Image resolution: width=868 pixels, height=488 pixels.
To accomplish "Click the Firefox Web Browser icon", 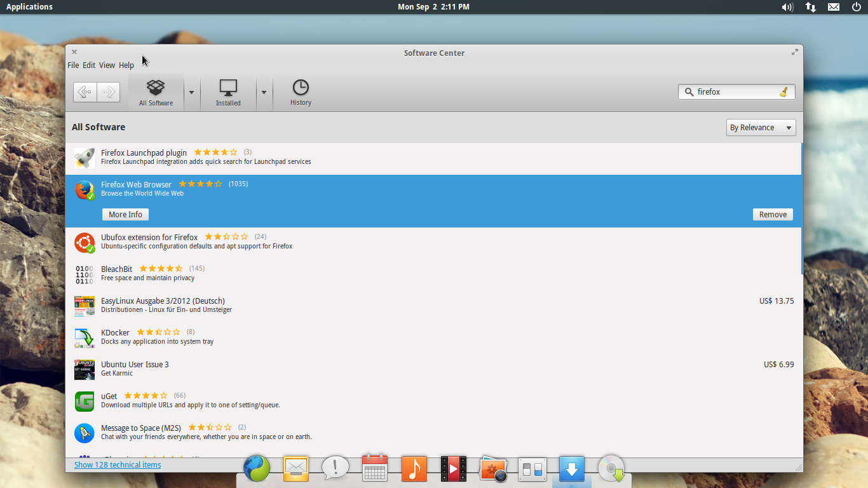I will pos(85,190).
